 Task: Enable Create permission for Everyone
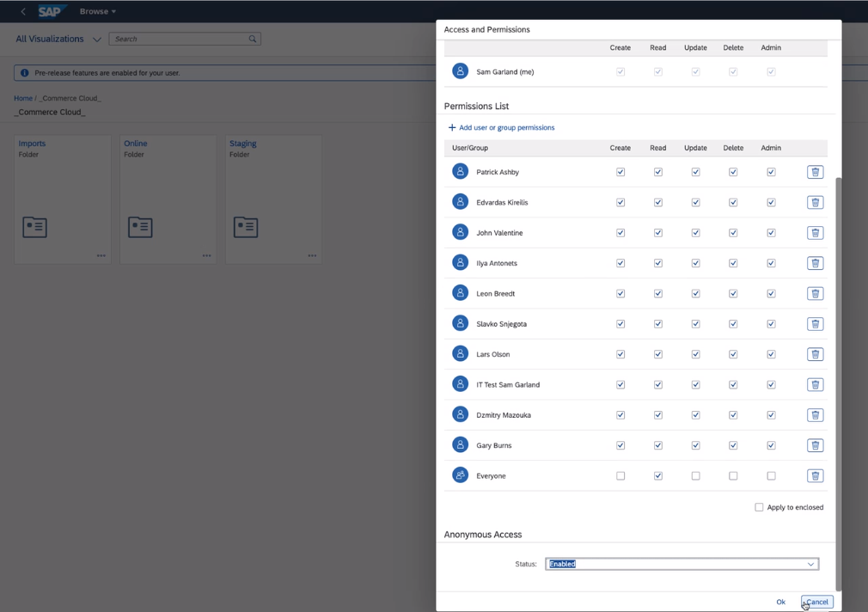620,475
